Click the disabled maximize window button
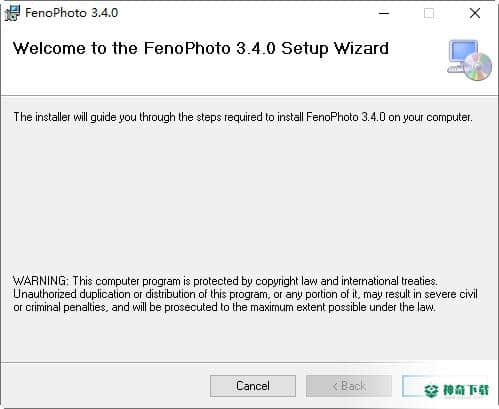 point(429,13)
